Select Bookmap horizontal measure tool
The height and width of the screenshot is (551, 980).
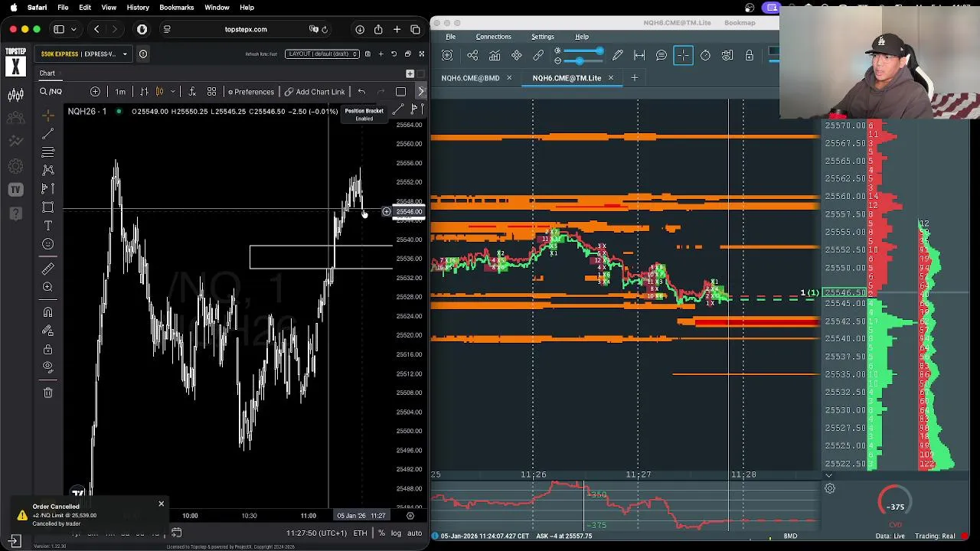pyautogui.click(x=639, y=55)
